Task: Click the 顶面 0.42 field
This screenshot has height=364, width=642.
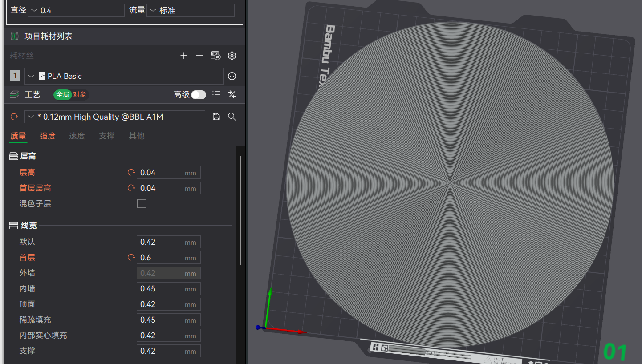Action: pos(169,304)
